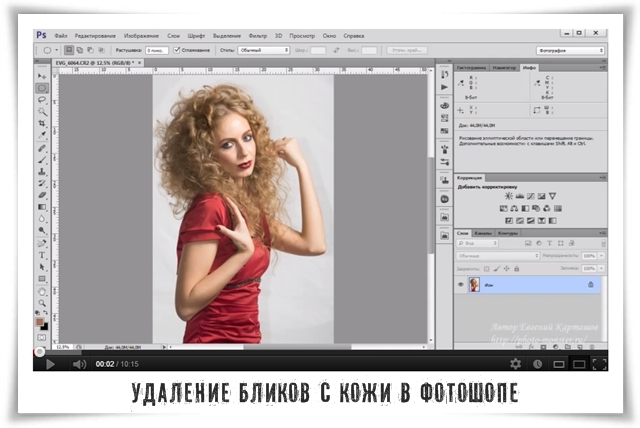This screenshot has height=428, width=640.
Task: Play the video
Action: (50, 364)
